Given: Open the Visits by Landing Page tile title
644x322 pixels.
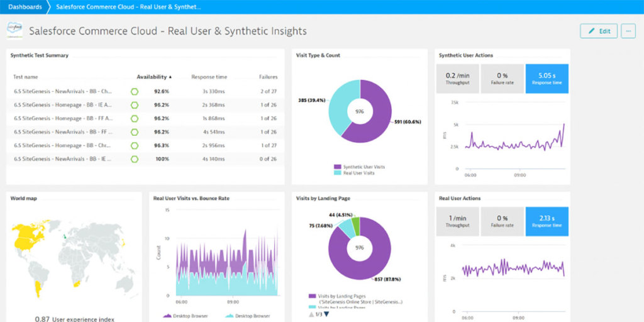Looking at the screenshot, I should click(x=323, y=198).
